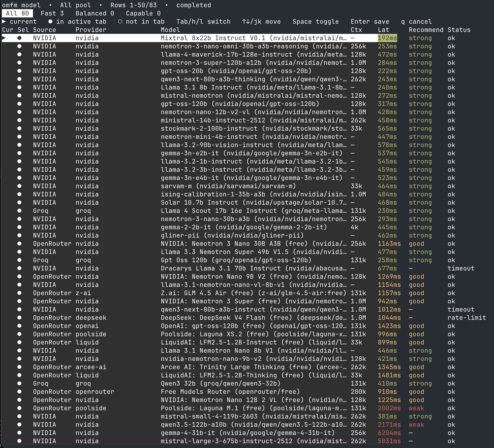This screenshot has height=448, width=494.
Task: Switch to the All 80 tab
Action: click(17, 14)
